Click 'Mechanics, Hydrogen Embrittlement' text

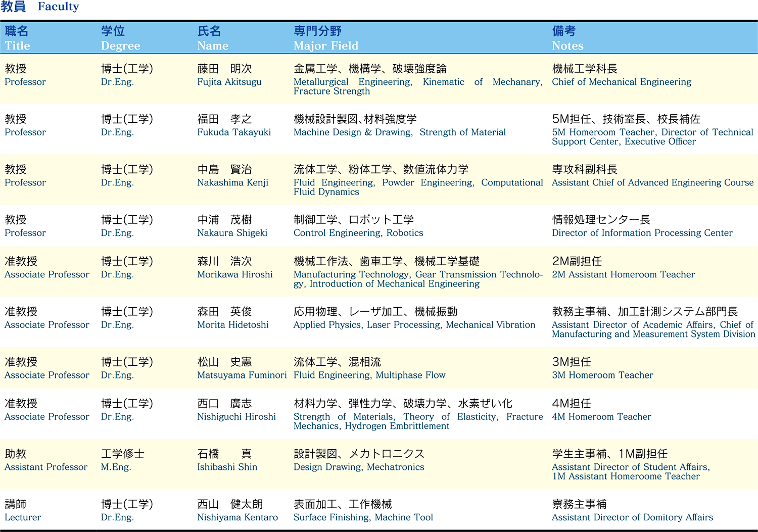(x=371, y=426)
